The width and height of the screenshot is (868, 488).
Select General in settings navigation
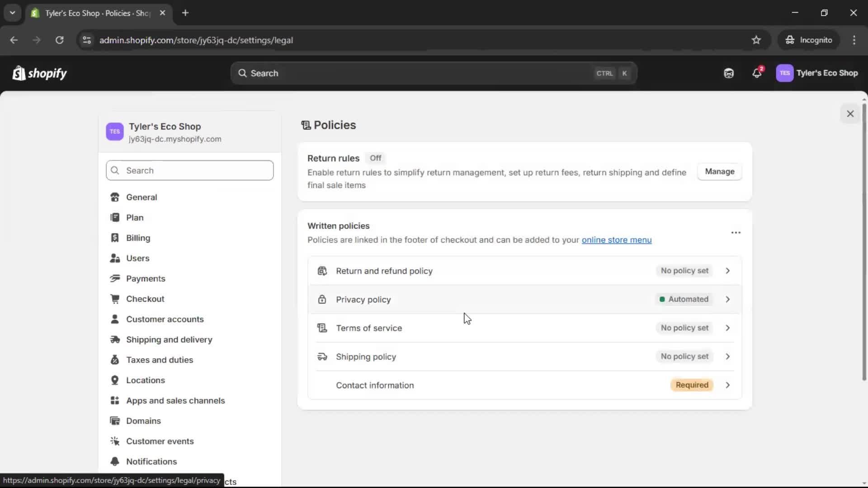point(142,197)
